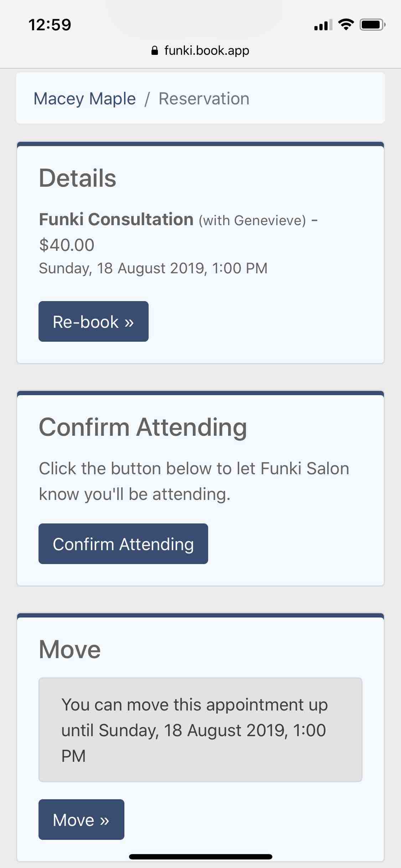Click the Confirm Attending section heading
This screenshot has width=401, height=868.
point(143,427)
